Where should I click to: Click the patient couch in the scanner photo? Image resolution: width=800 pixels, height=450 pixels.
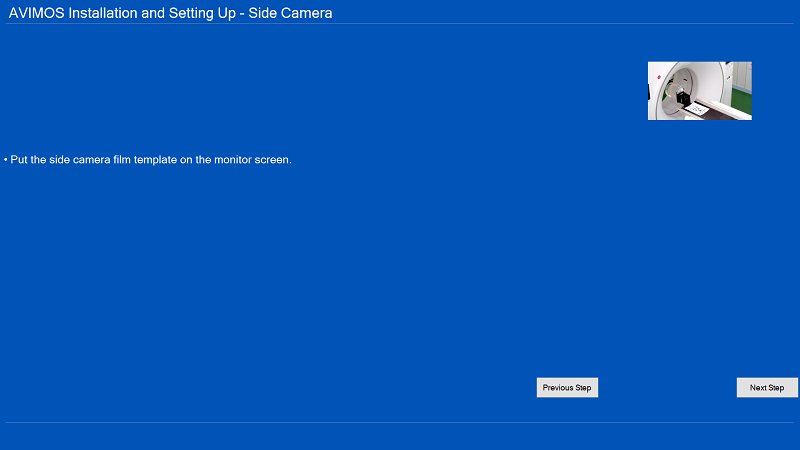718,110
